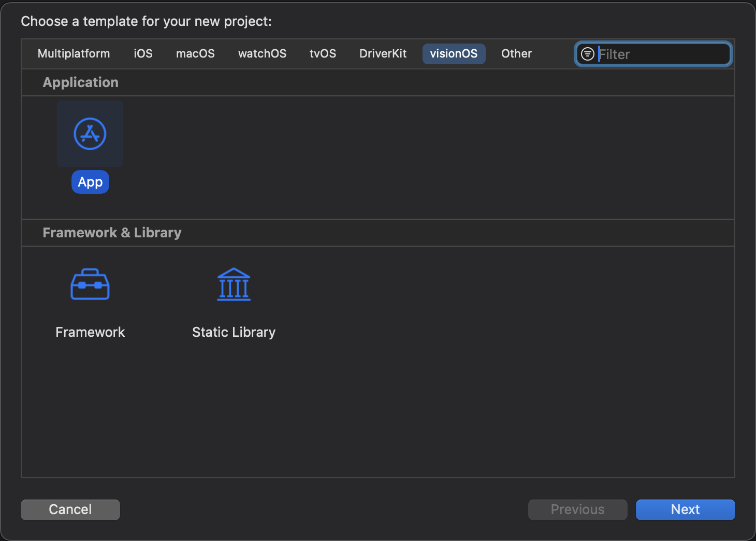Select the watchOS tab
This screenshot has height=541, width=756.
tap(262, 54)
